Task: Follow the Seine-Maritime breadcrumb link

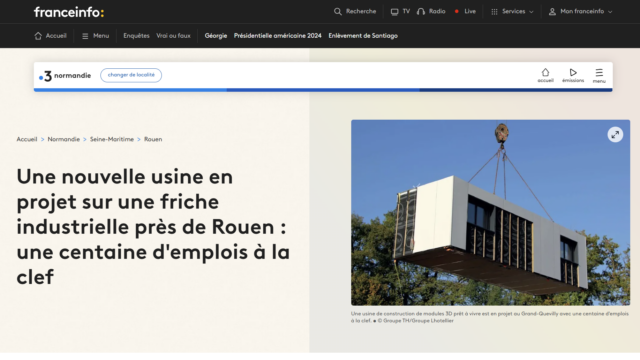Action: pos(112,139)
